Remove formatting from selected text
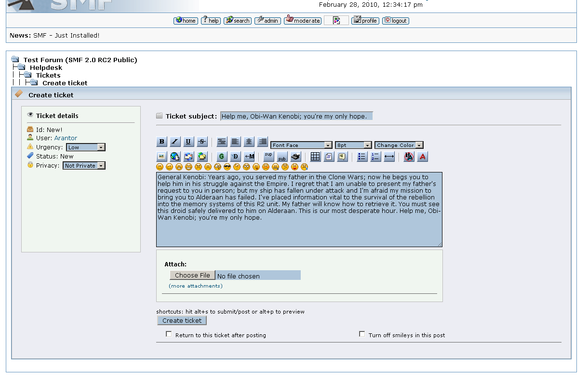 pyautogui.click(x=409, y=157)
